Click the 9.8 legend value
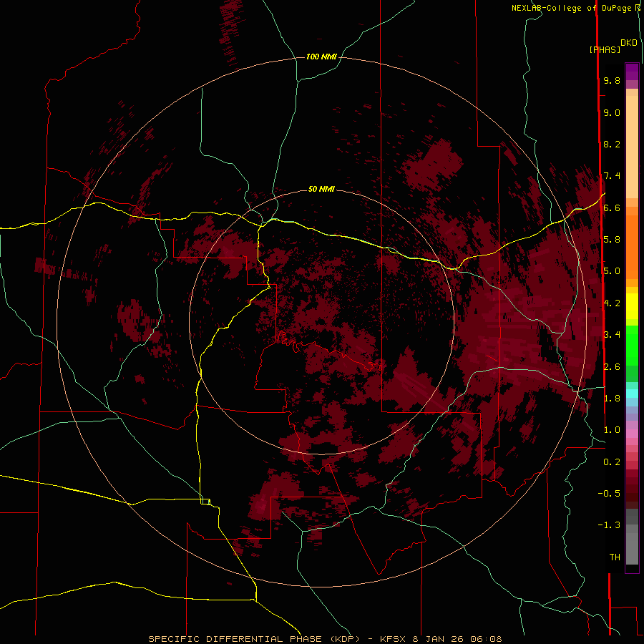This screenshot has width=644, height=644. tap(612, 80)
